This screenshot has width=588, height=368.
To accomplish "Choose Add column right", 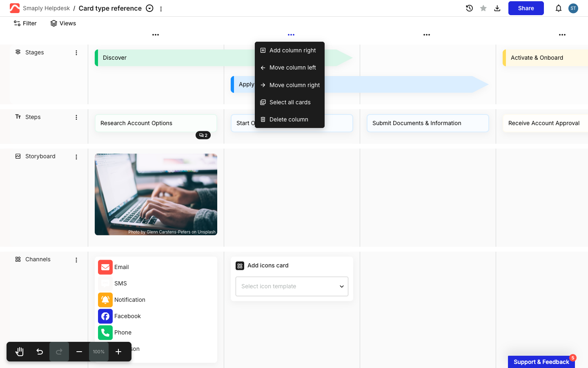I will pos(290,50).
